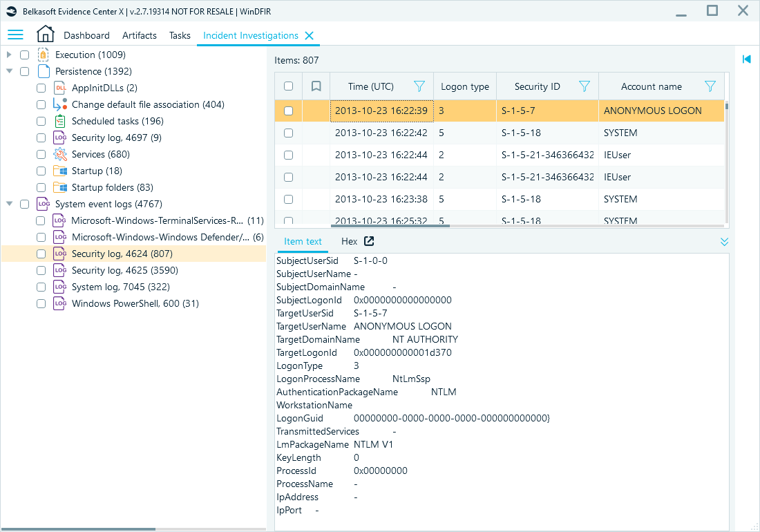Filter by Security ID column

(x=585, y=86)
